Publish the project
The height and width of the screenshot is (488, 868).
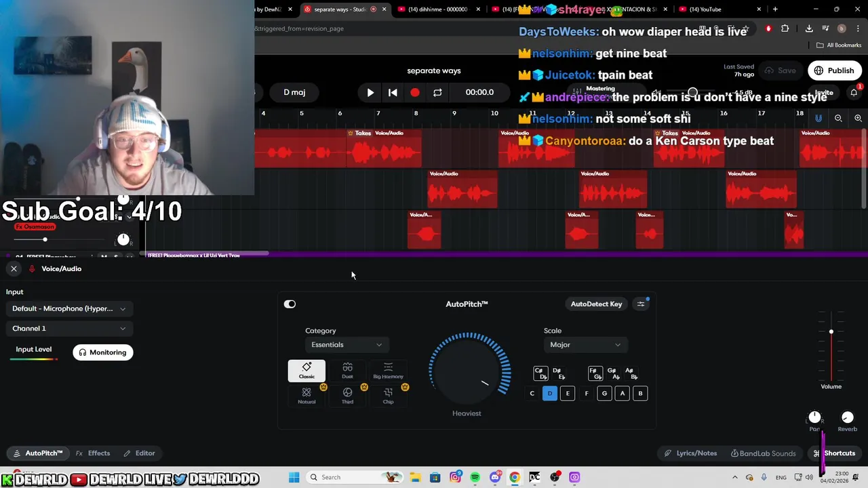click(x=834, y=70)
